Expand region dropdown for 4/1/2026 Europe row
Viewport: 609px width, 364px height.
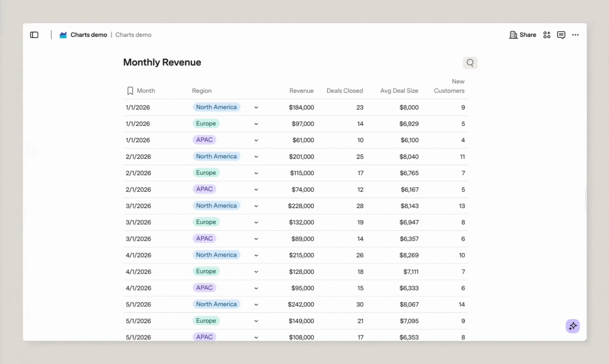[x=256, y=272]
